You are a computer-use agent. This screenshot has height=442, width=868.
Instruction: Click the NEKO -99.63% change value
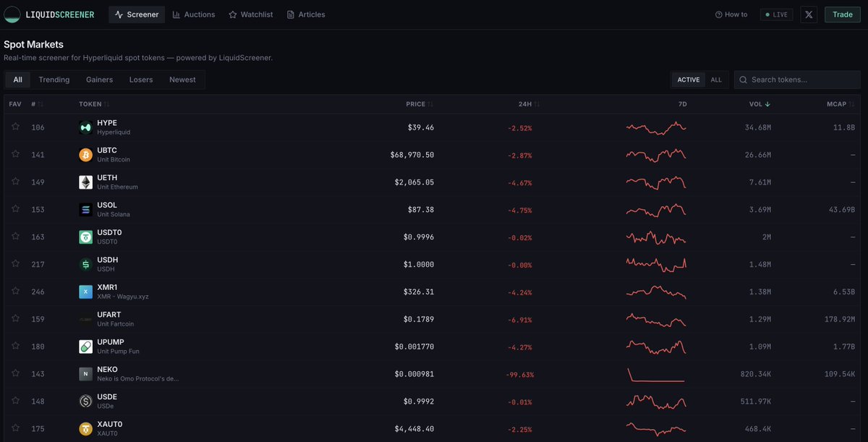pyautogui.click(x=519, y=375)
